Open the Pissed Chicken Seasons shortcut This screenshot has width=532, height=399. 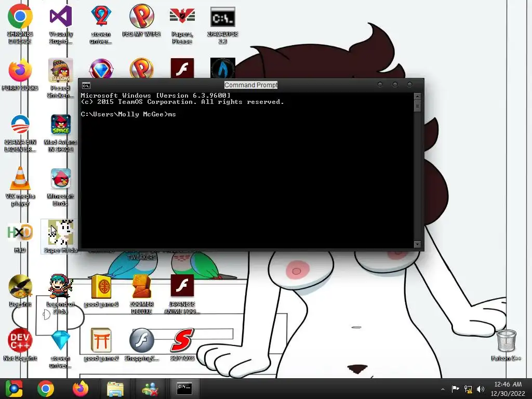(61, 78)
